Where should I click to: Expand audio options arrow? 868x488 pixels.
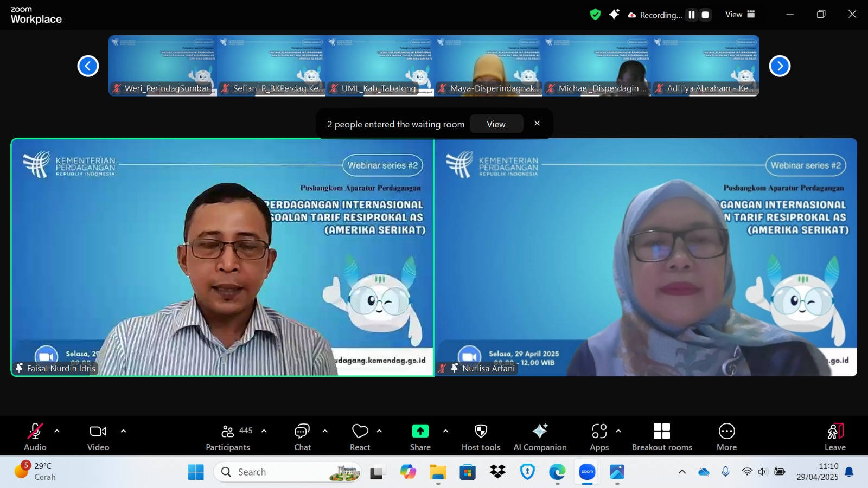tap(57, 431)
